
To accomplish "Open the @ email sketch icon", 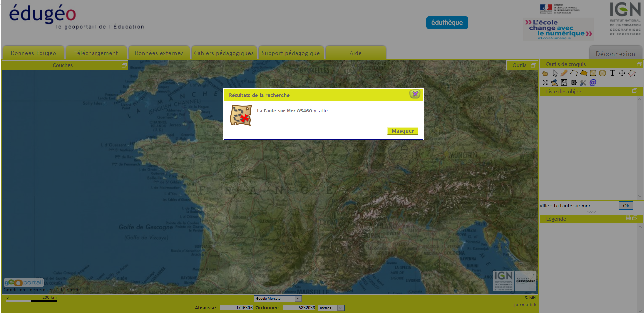I will coord(593,83).
